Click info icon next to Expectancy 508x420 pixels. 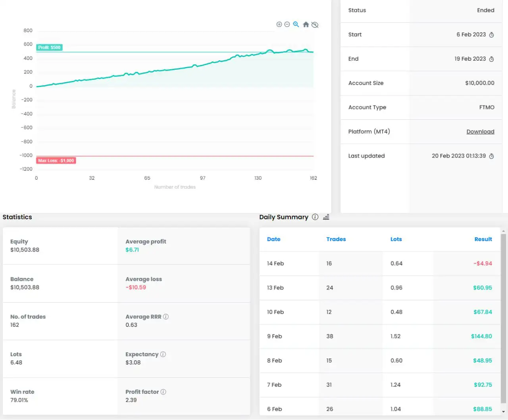pyautogui.click(x=163, y=354)
